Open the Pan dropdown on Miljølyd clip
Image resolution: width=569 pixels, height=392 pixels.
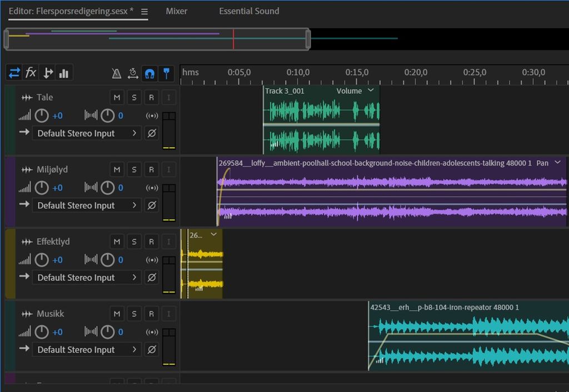[558, 163]
